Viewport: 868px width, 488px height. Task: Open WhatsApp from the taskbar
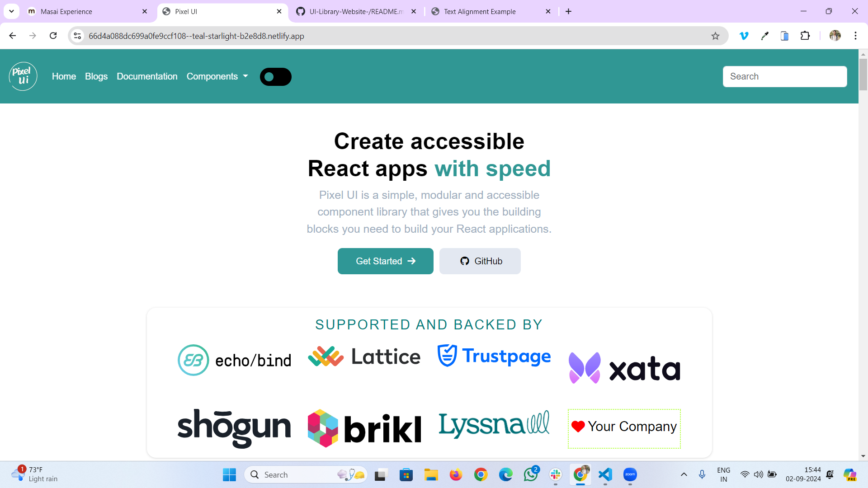(x=531, y=474)
